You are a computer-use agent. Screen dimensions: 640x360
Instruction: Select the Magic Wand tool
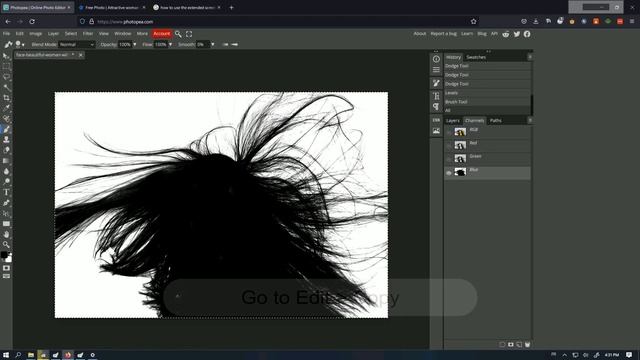click(x=6, y=87)
